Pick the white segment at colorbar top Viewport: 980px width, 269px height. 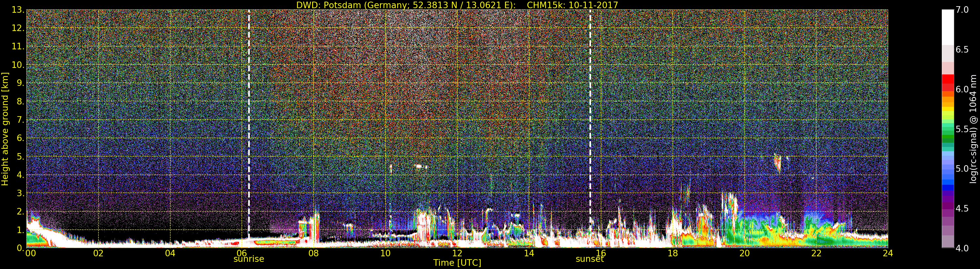[x=948, y=27]
